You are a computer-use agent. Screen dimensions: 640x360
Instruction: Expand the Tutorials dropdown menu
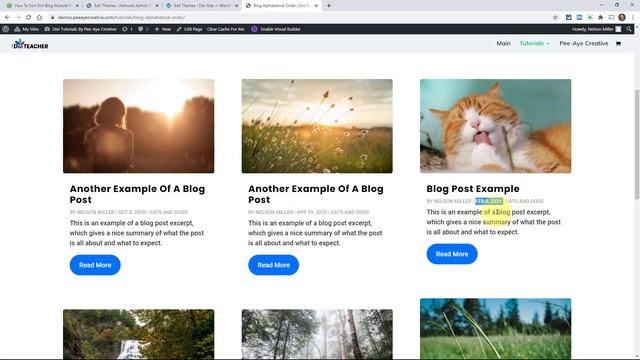pyautogui.click(x=534, y=43)
